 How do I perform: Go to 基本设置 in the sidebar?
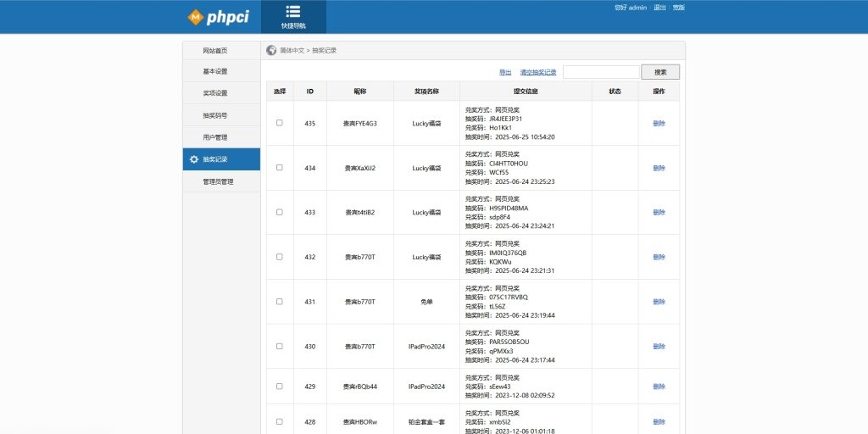coord(215,72)
